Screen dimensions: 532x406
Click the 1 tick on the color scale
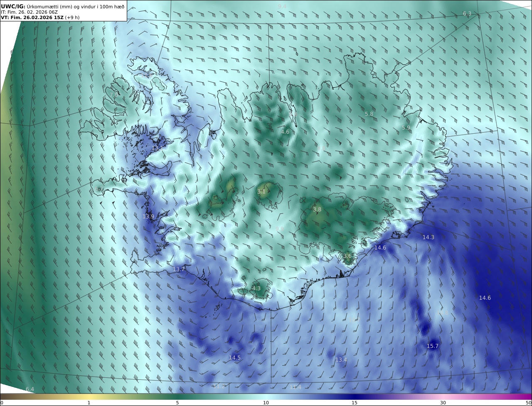tap(89, 403)
